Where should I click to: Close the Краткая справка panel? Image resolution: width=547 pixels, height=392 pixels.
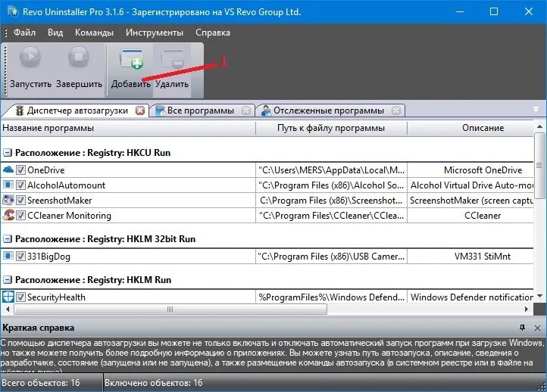[x=538, y=328]
